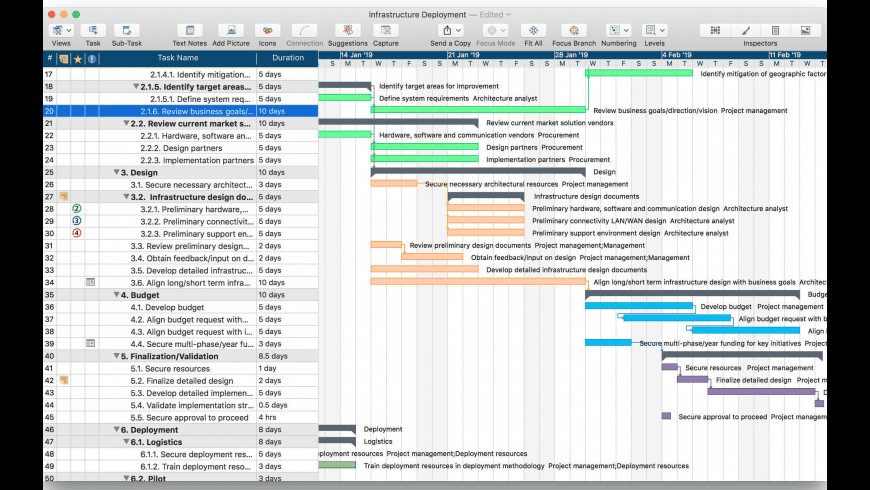Open the Suggestions tool
This screenshot has height=490, width=870.
point(348,31)
